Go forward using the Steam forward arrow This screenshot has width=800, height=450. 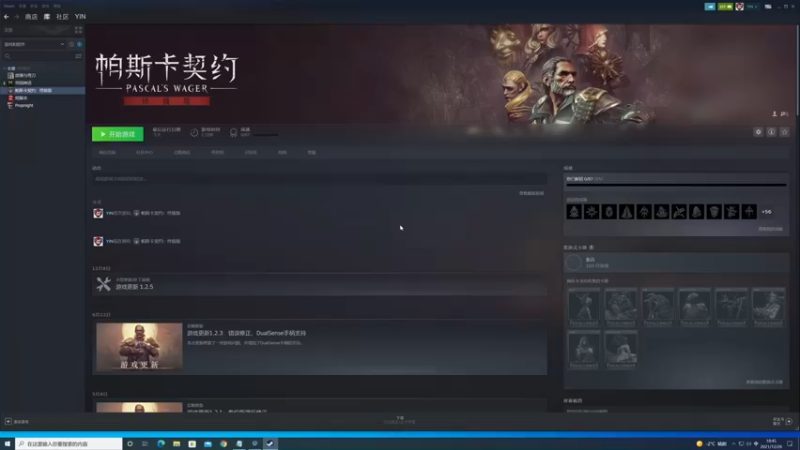16,17
